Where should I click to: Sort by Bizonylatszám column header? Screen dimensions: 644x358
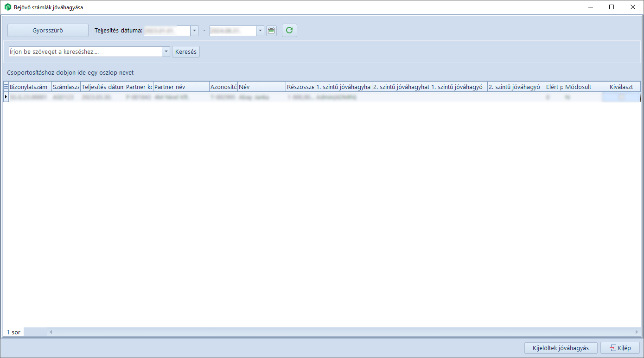(x=30, y=87)
